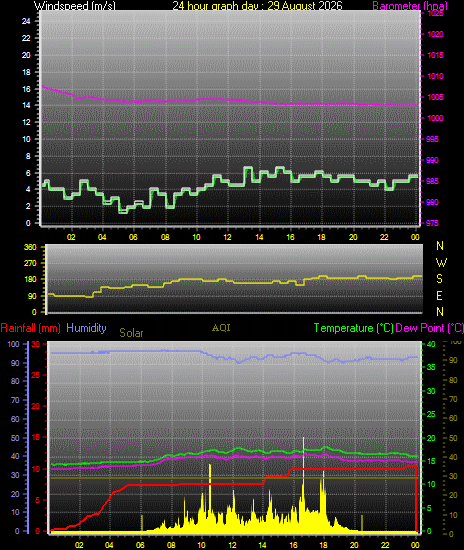The width and height of the screenshot is (464, 550).
Task: Click the 30 rainfall scale value
Action: click(36, 344)
